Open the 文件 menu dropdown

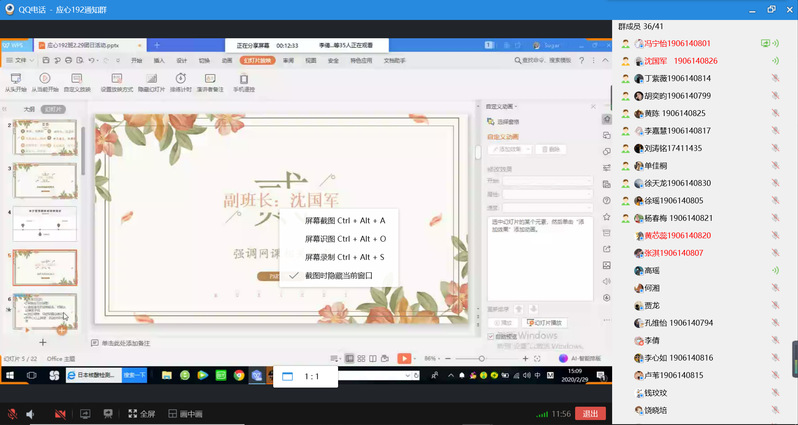(x=20, y=60)
